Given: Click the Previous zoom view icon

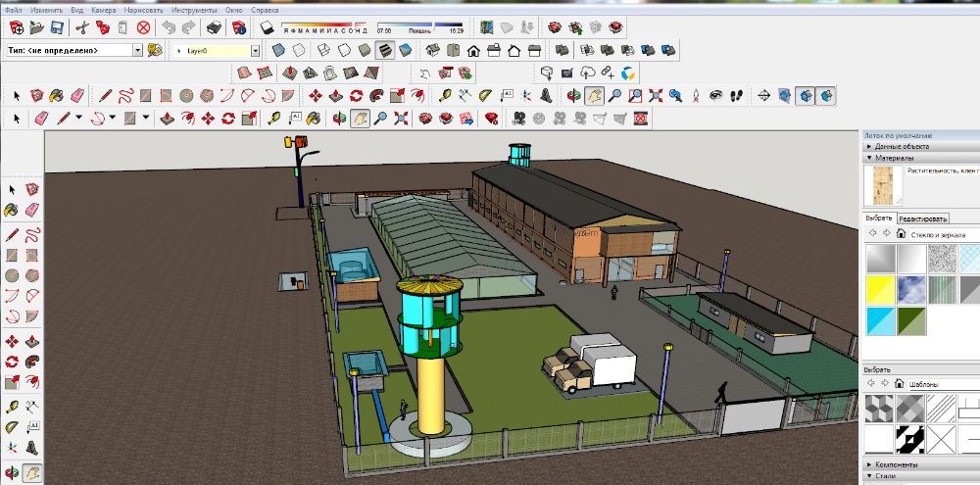Looking at the screenshot, I should pos(675,96).
